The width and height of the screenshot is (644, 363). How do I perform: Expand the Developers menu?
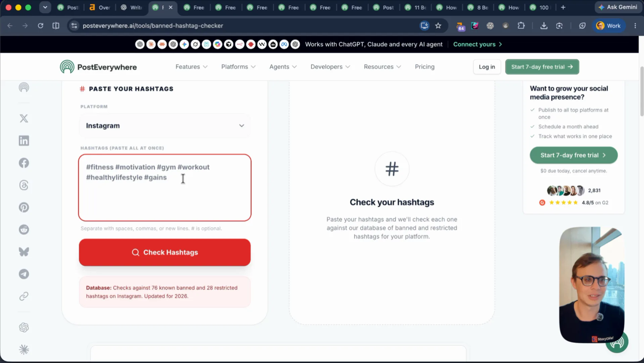(330, 67)
